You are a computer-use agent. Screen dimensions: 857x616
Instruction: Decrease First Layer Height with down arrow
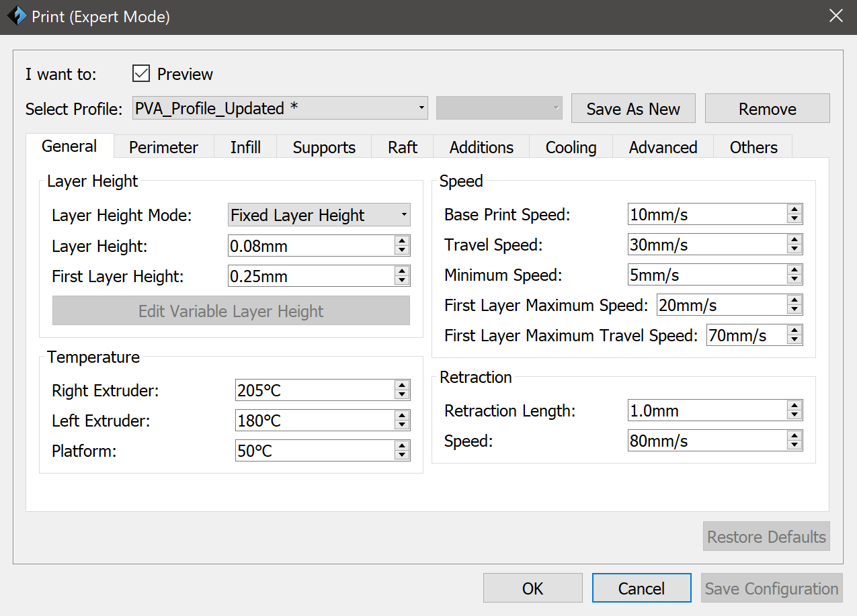(x=402, y=281)
